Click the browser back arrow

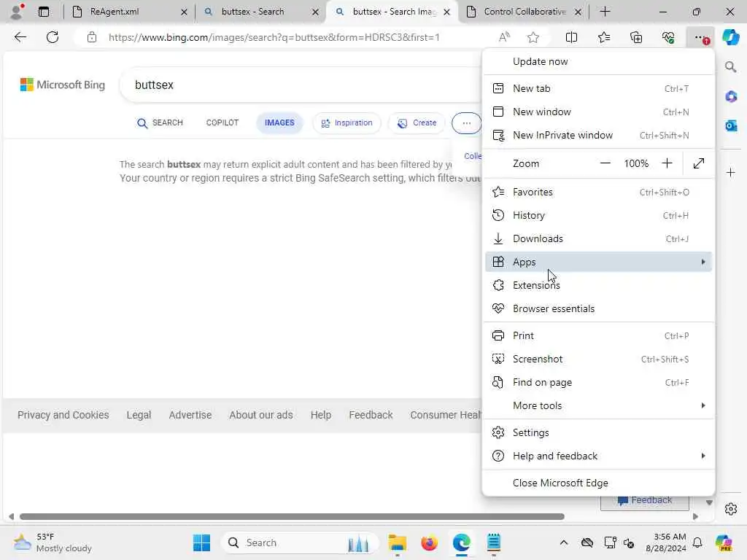(20, 37)
